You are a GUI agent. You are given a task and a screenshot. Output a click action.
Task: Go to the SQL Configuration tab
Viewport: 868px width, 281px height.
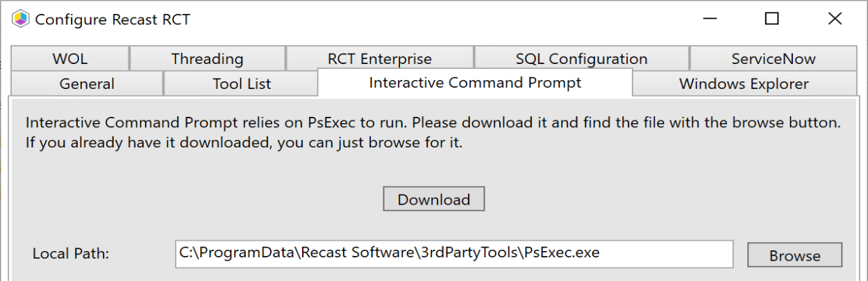point(581,59)
